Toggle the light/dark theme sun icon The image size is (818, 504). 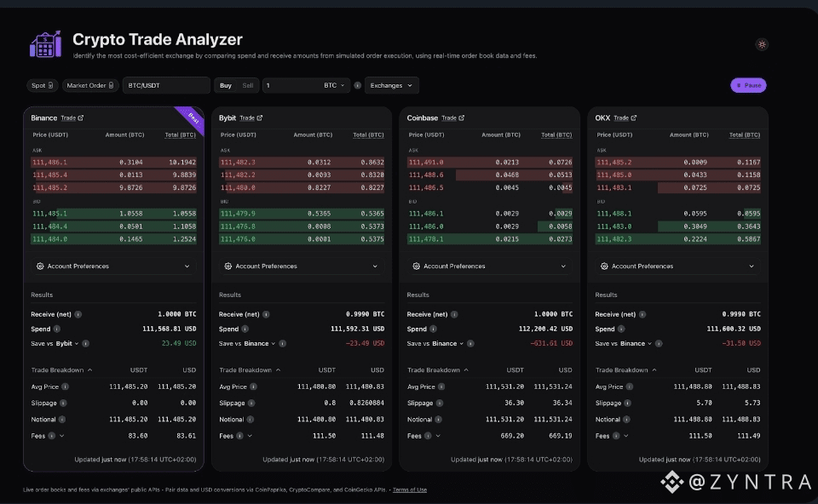point(762,44)
